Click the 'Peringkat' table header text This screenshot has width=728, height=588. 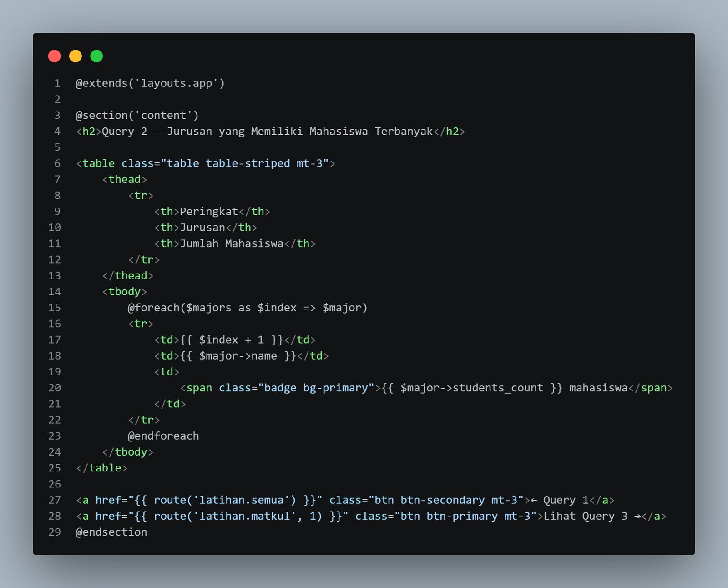(x=209, y=212)
